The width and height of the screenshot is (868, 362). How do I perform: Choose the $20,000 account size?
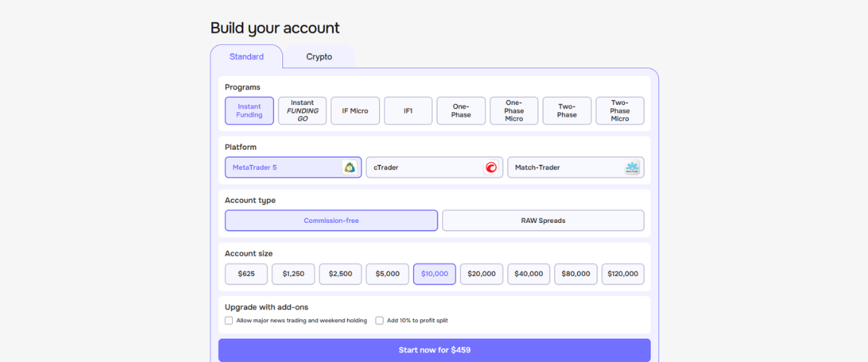[482, 274]
